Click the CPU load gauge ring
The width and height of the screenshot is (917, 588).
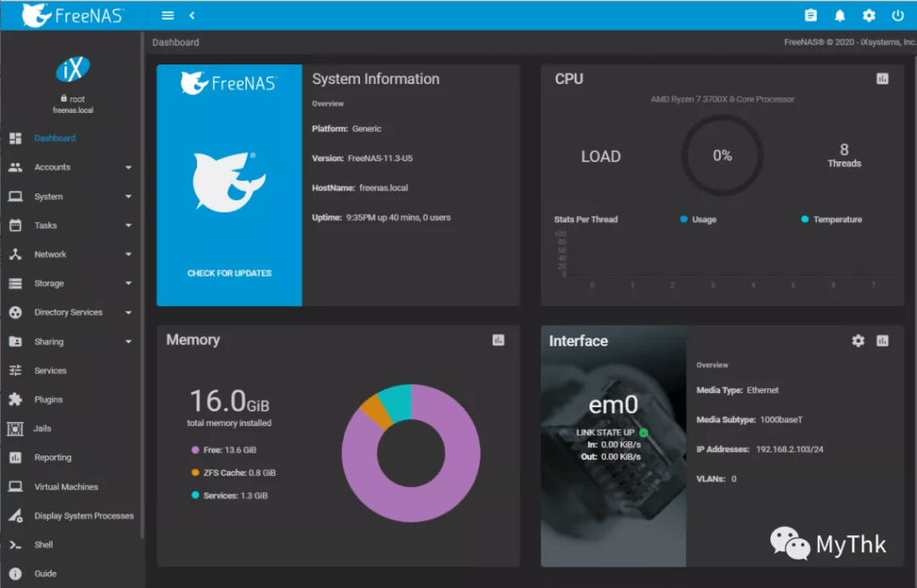[723, 156]
